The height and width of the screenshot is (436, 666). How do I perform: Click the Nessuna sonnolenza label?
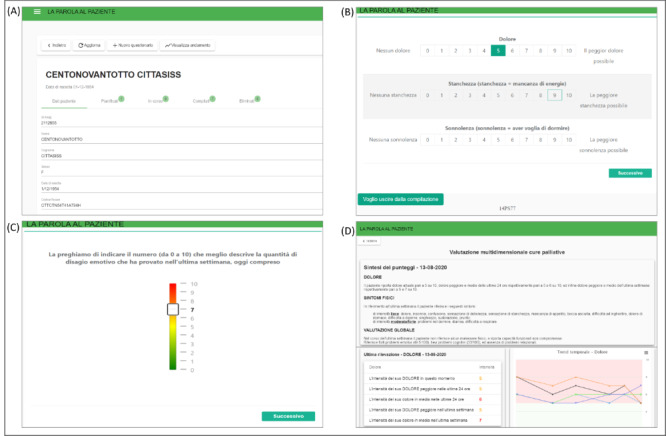tap(393, 140)
